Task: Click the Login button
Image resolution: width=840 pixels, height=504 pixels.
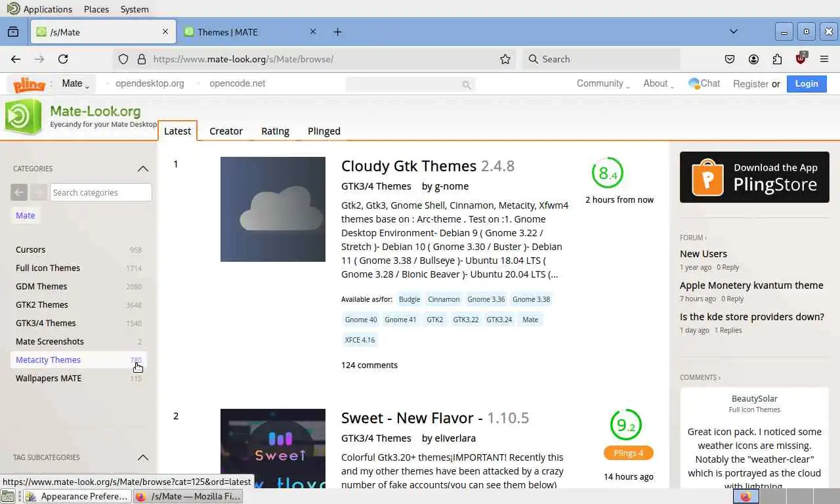Action: [x=807, y=83]
